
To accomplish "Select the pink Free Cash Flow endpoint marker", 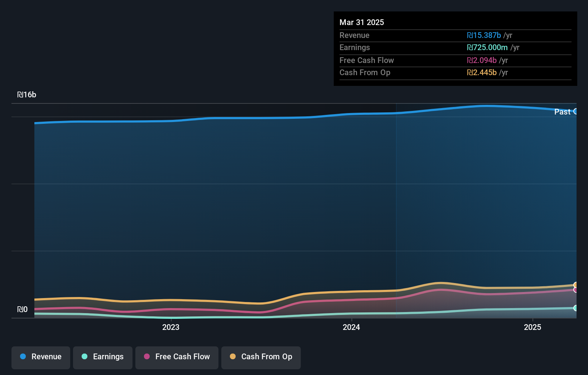I will click(575, 290).
